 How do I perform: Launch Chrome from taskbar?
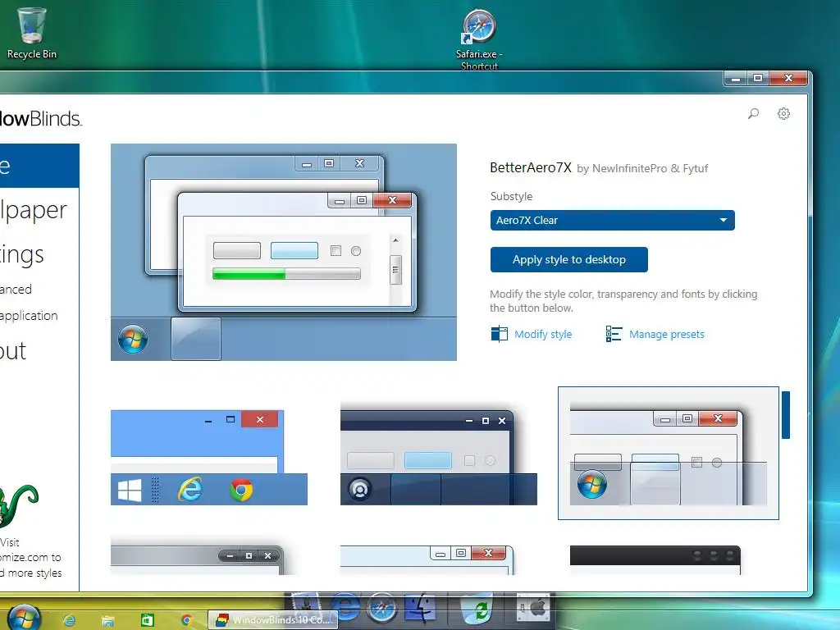coord(186,620)
